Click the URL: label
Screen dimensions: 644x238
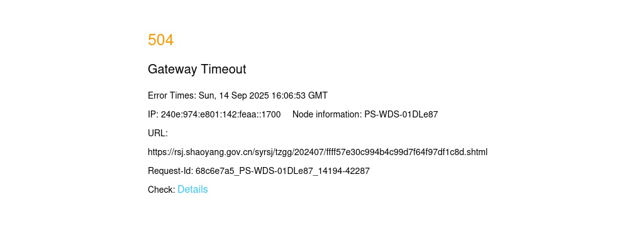pyautogui.click(x=158, y=133)
